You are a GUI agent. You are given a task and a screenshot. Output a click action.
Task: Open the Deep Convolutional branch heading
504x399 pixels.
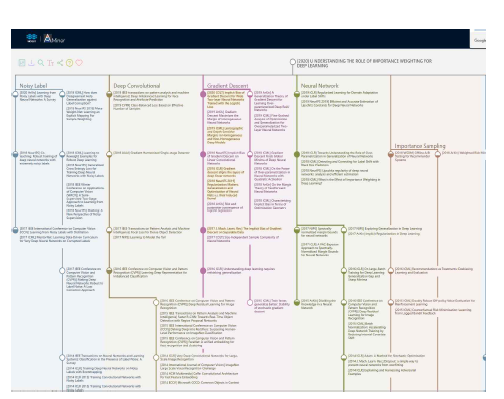pyautogui.click(x=137, y=86)
